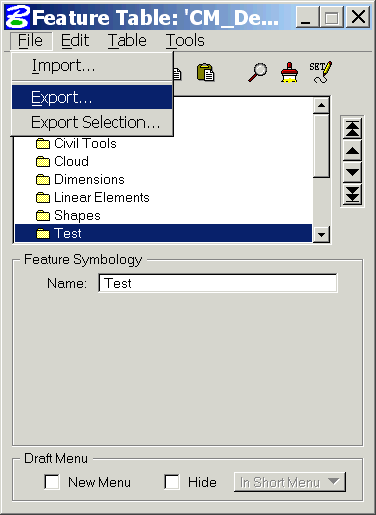Move selected item down one position
Screen dimensions: 376x515
pyautogui.click(x=352, y=173)
